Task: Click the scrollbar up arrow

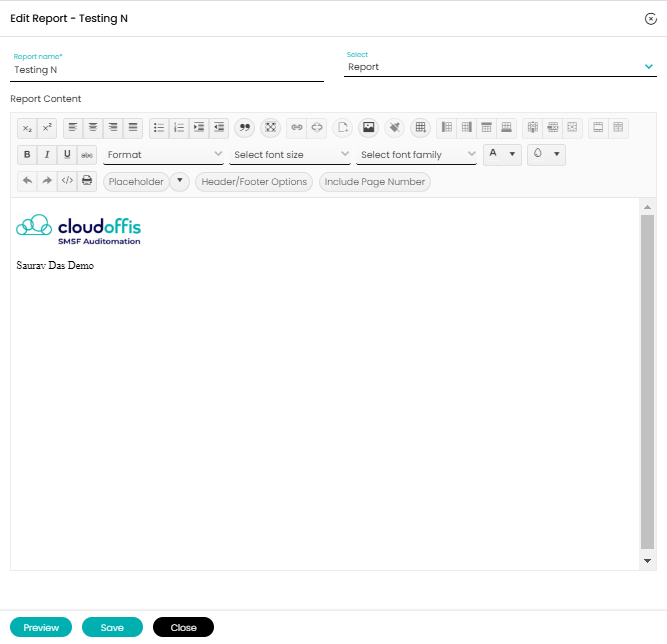Action: (647, 207)
